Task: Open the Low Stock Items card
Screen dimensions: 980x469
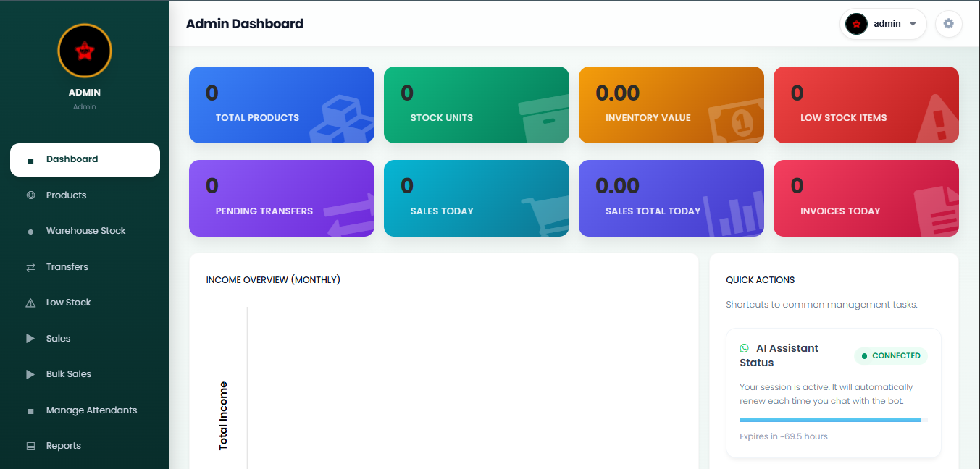Action: [866, 105]
